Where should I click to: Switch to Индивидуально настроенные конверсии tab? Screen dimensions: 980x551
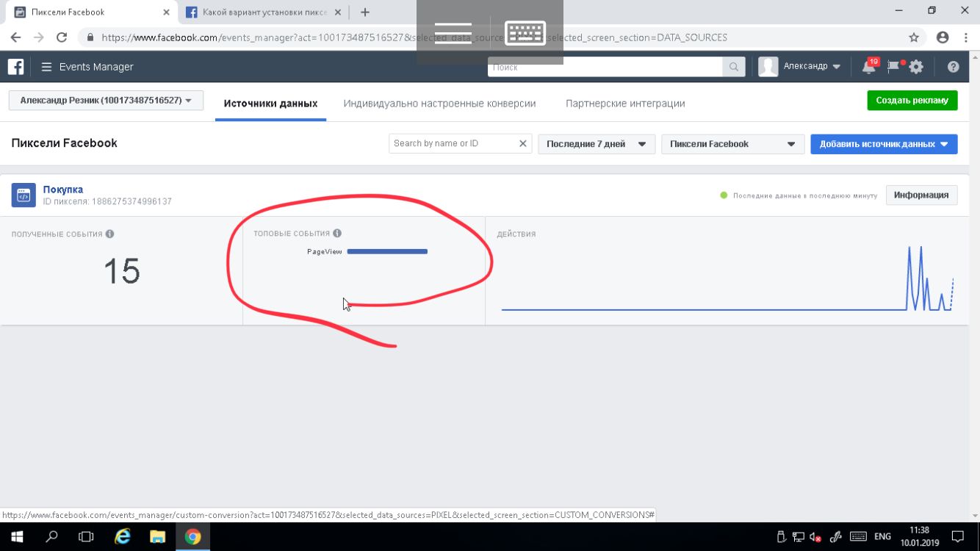[x=439, y=104]
